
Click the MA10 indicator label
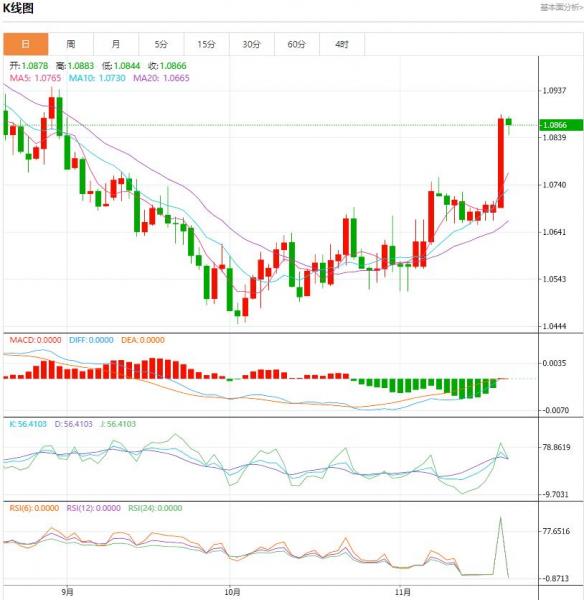coord(97,78)
